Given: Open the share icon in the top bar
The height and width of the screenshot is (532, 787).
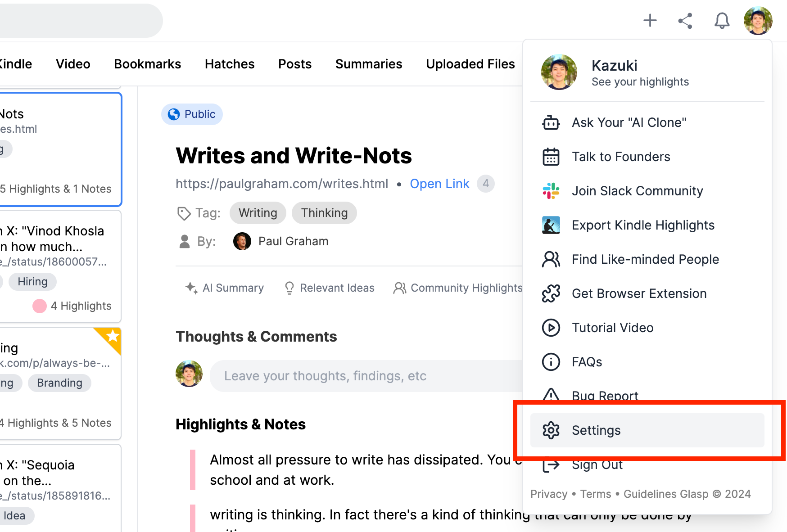Looking at the screenshot, I should pos(685,21).
